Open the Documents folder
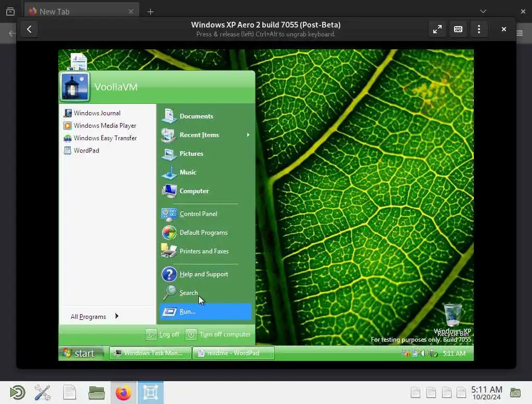This screenshot has width=532, height=404. (205, 116)
